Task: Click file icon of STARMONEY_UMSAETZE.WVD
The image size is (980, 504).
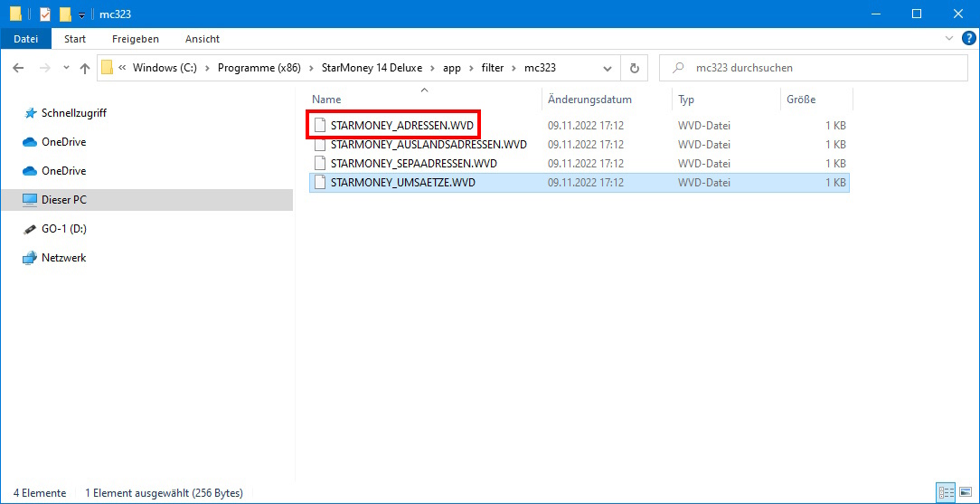Action: coord(320,183)
